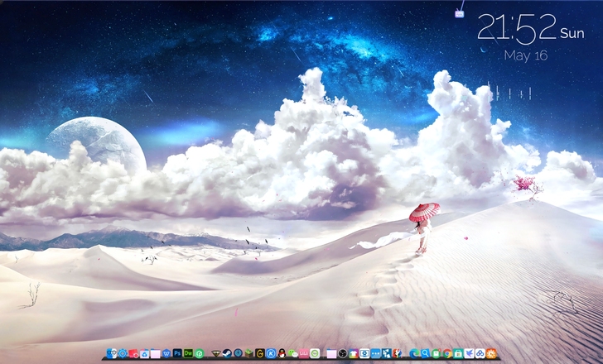
Task: Open the green ring app beside bilibili
Action: (315, 353)
